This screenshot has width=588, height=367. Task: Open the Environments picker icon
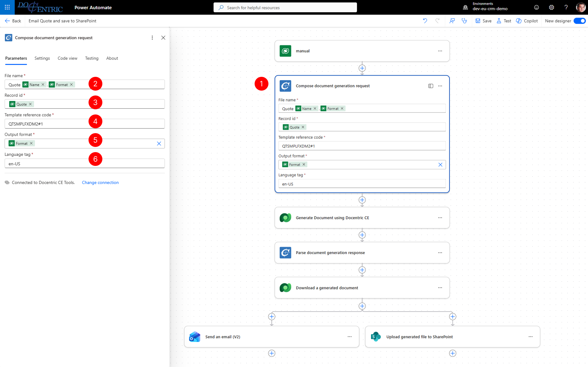(x=465, y=7)
